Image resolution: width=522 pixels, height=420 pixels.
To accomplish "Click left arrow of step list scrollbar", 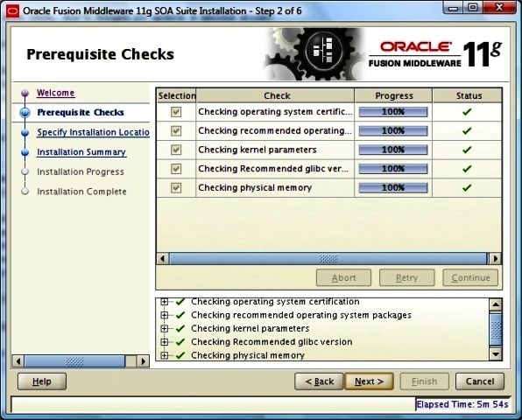I will pos(18,361).
